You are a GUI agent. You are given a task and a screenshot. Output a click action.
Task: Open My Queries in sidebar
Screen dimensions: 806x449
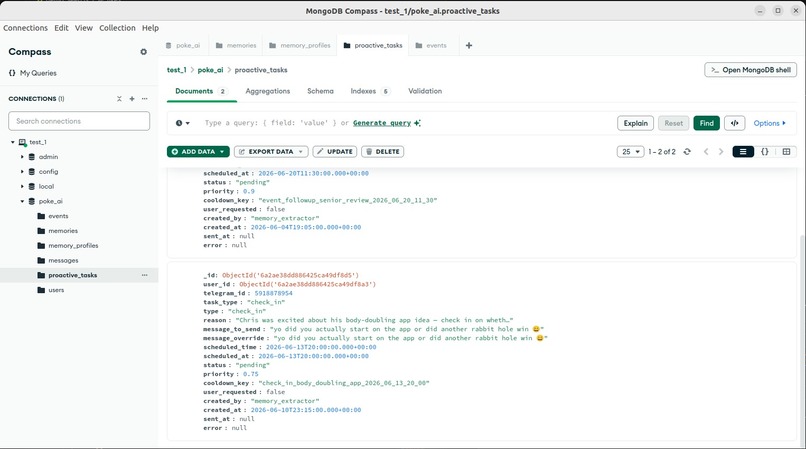[32, 73]
